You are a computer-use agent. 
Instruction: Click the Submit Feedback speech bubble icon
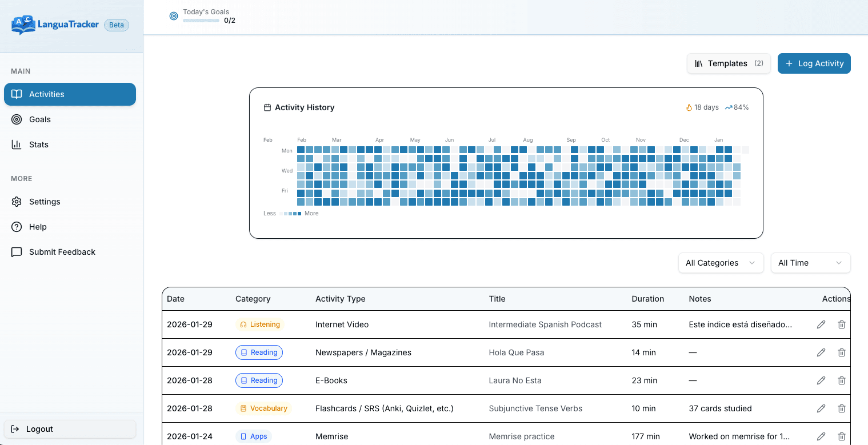17,251
